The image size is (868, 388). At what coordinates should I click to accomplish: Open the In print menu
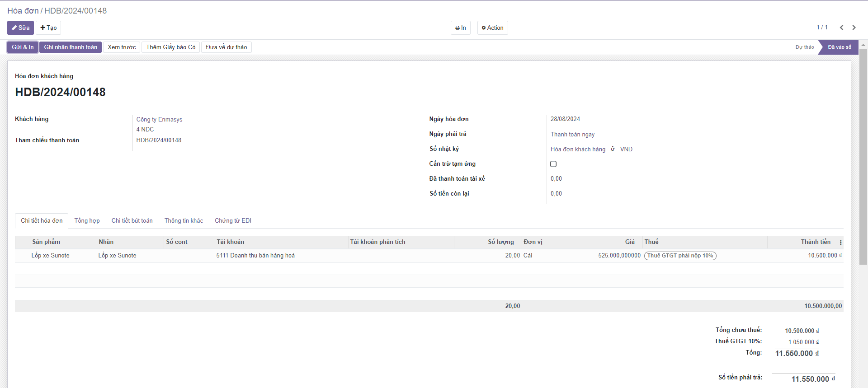tap(460, 28)
